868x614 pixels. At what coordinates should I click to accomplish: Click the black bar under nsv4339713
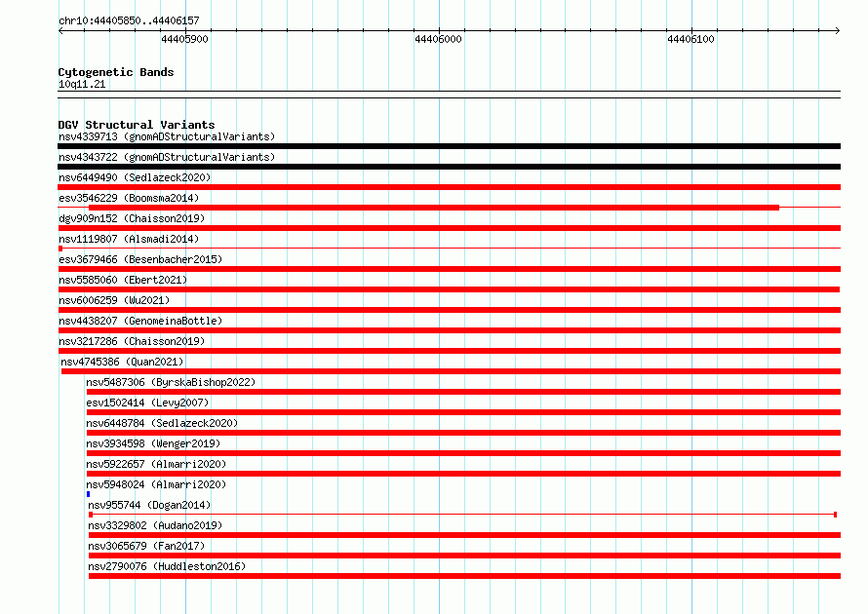click(x=449, y=146)
